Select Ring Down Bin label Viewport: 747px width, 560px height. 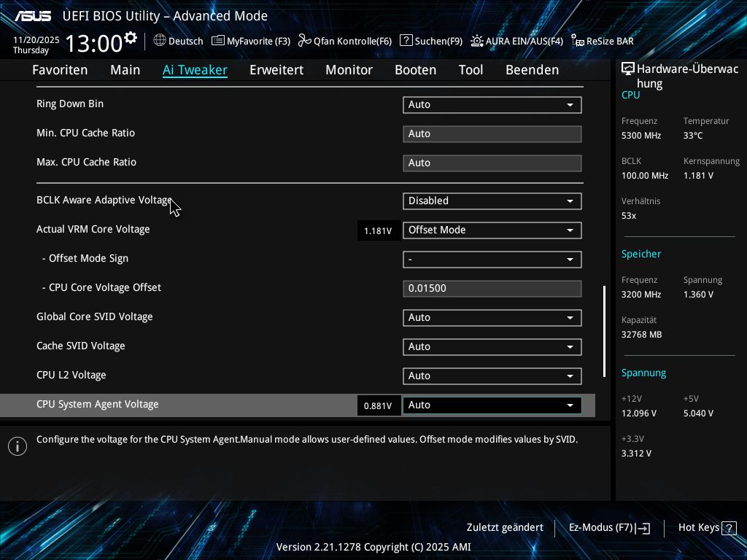click(x=70, y=104)
